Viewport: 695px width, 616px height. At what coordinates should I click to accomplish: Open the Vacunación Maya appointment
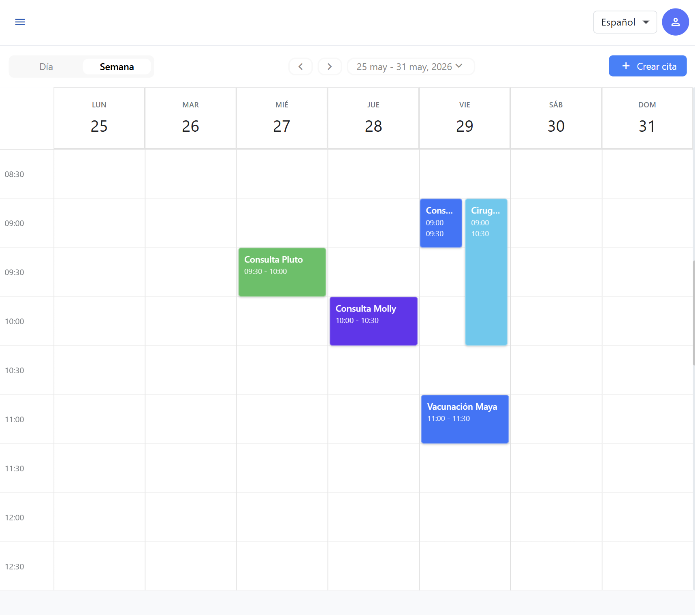coord(465,419)
